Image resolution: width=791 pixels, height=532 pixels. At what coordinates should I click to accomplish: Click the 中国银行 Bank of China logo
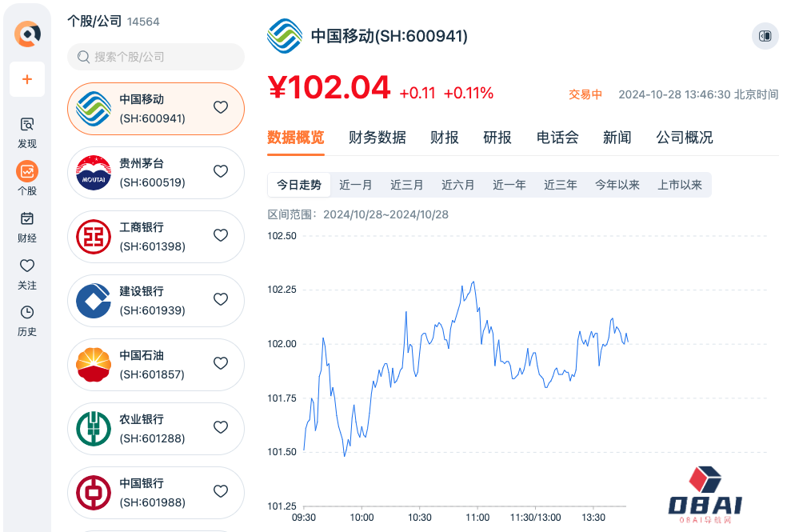click(94, 493)
